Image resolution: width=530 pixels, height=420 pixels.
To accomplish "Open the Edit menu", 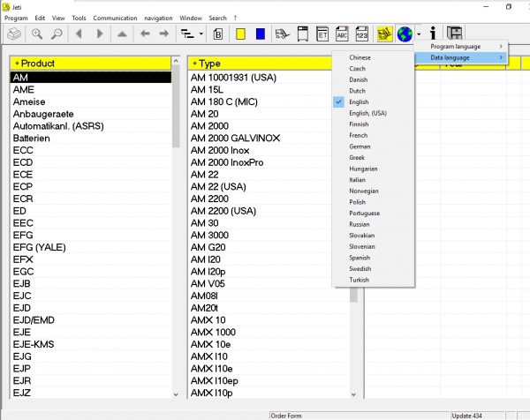I will pos(40,18).
